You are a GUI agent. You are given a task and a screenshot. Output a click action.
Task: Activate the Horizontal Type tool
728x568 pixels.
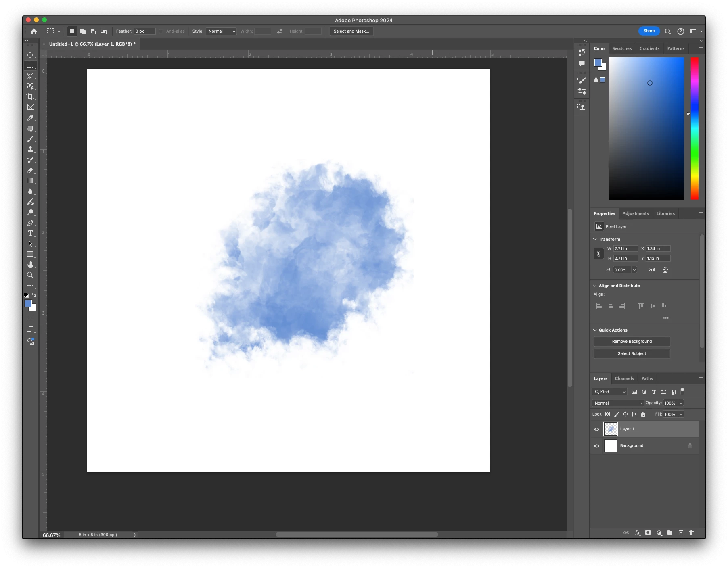point(30,234)
